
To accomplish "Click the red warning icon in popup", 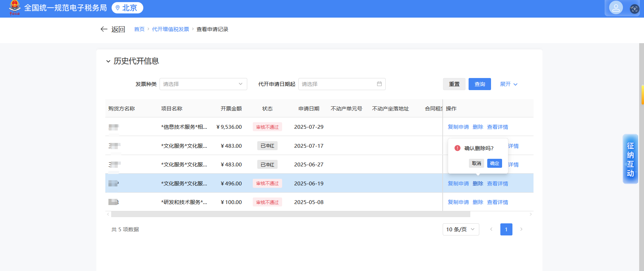I will (x=458, y=148).
